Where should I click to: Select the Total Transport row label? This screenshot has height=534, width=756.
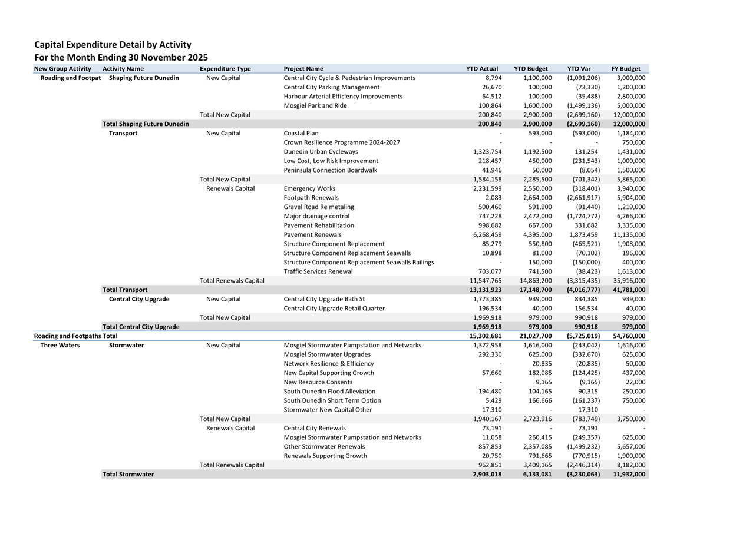click(x=125, y=290)
